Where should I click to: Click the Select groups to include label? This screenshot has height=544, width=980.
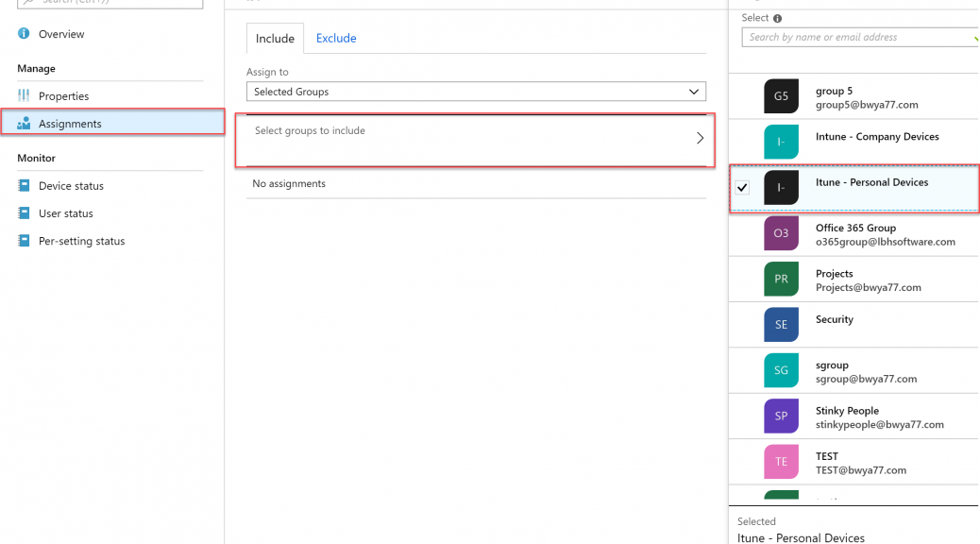(310, 130)
